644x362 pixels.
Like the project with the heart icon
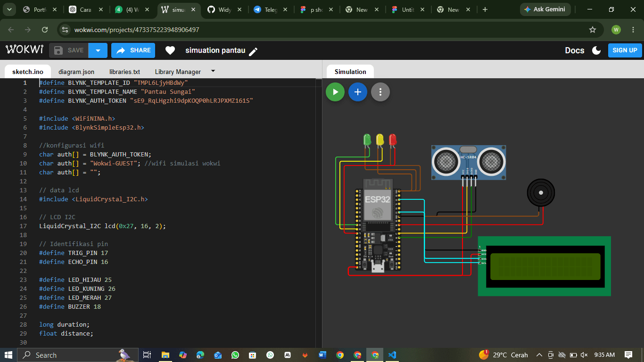(170, 50)
